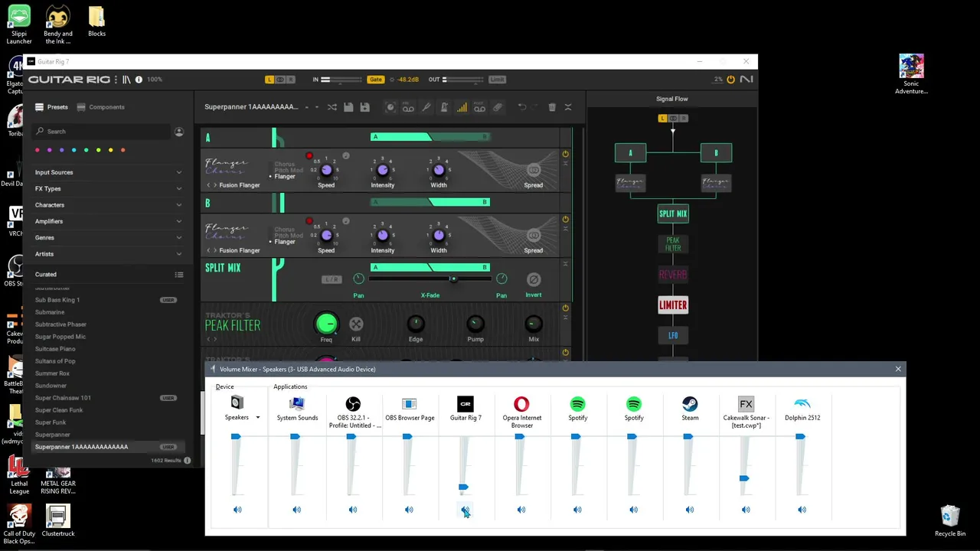Viewport: 980px width, 551px height.
Task: Click the undo arrow in Guitar Rig
Action: [522, 107]
